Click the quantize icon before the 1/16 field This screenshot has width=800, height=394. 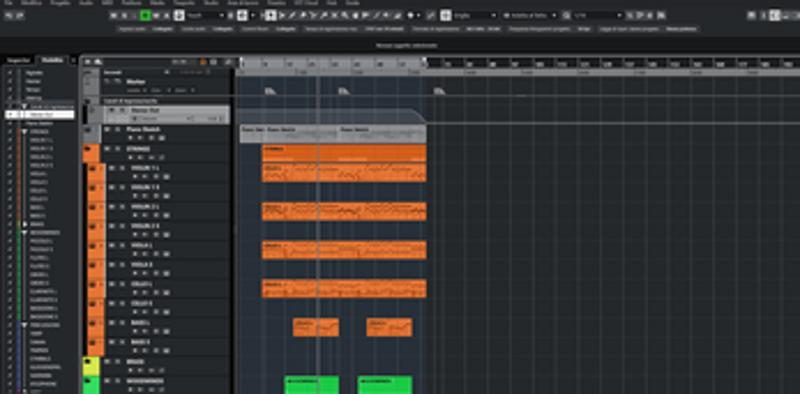pos(566,16)
